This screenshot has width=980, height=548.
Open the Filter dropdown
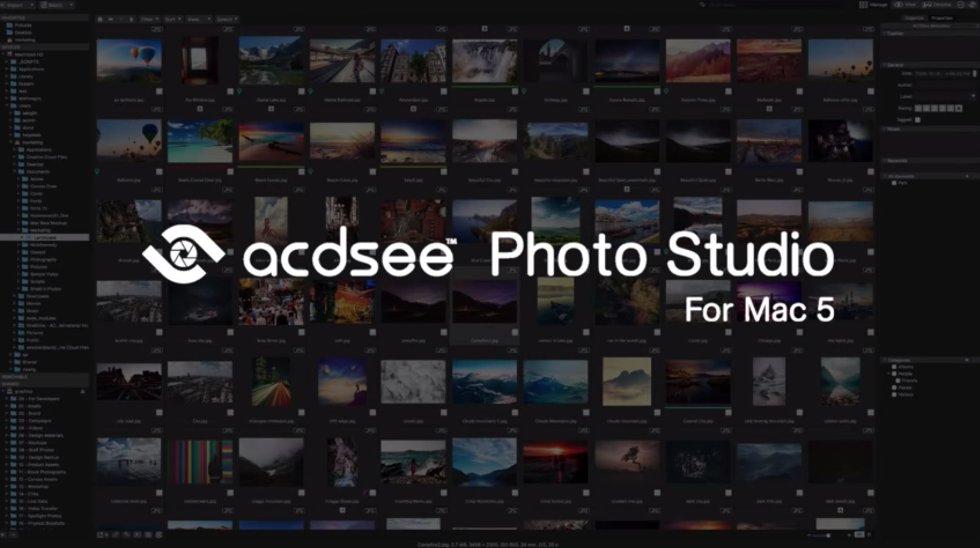(150, 19)
